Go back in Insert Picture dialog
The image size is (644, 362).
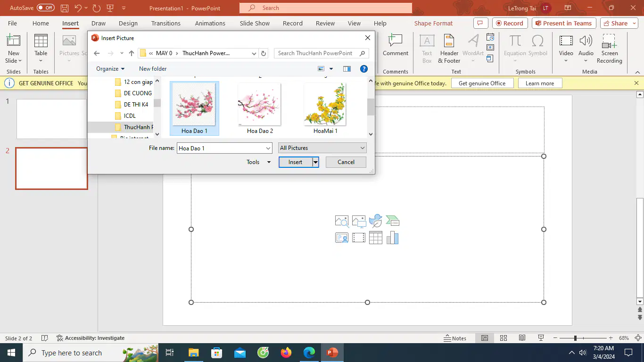(97, 53)
